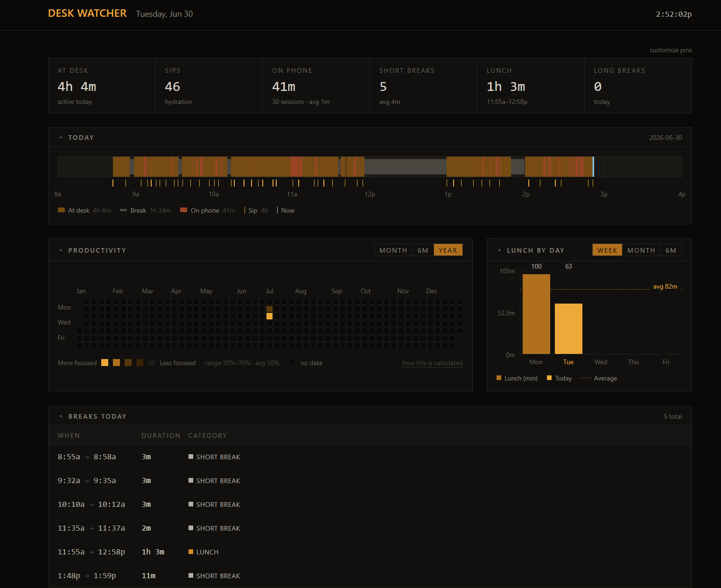Open the Lunch stat card
The image size is (721, 588).
pyautogui.click(x=531, y=85)
